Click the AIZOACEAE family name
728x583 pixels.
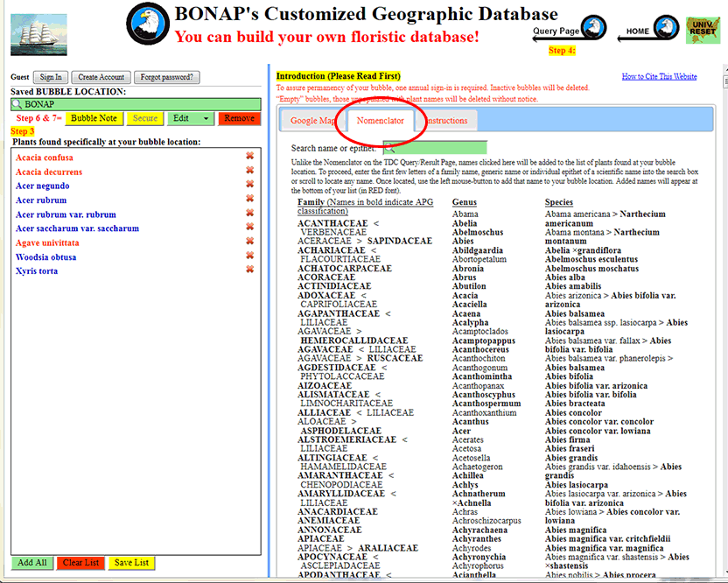pos(325,385)
